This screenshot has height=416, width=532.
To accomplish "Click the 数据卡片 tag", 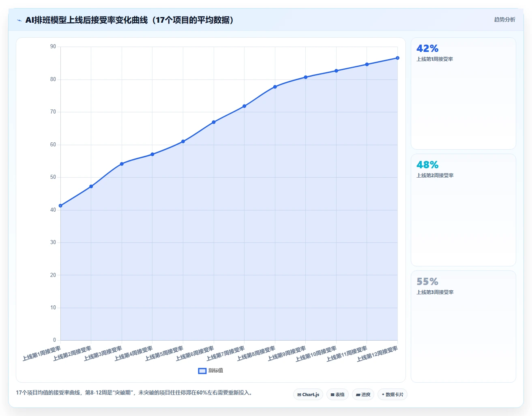I will [393, 395].
